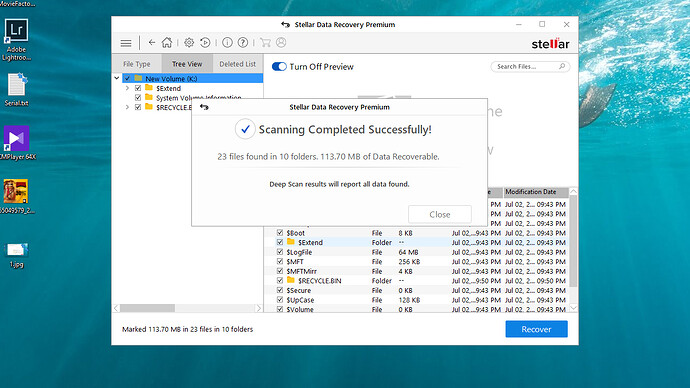690x388 pixels.
Task: Select New Volume (K:) tree label
Action: pos(171,79)
